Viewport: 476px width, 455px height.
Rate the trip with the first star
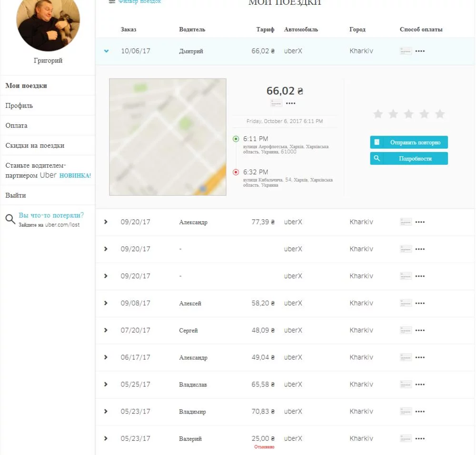378,114
